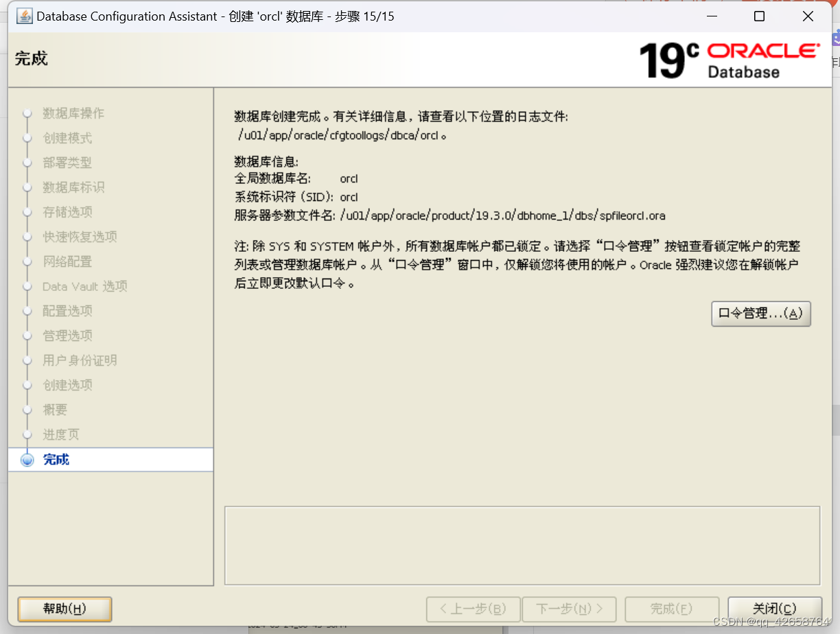Screen dimensions: 840x634
Task: Select the Data Vault 选项 step
Action: pyautogui.click(x=85, y=286)
